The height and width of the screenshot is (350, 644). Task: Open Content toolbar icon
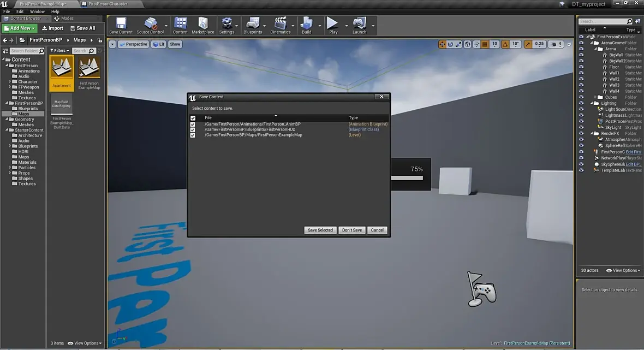coord(180,26)
